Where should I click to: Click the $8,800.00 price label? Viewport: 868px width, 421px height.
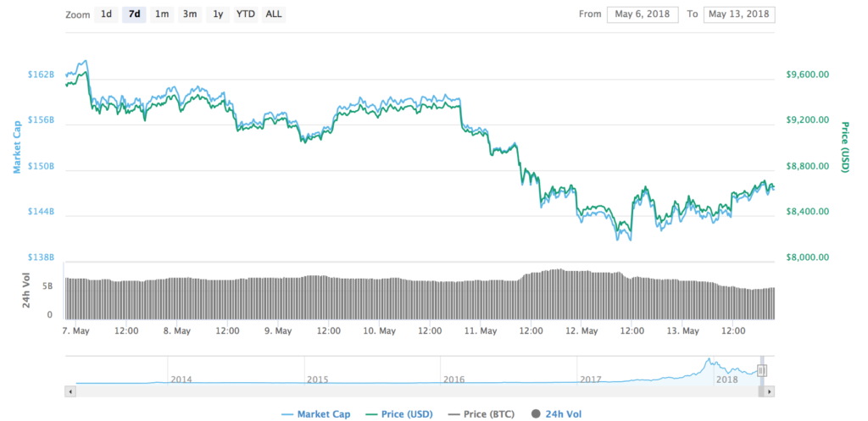point(807,166)
